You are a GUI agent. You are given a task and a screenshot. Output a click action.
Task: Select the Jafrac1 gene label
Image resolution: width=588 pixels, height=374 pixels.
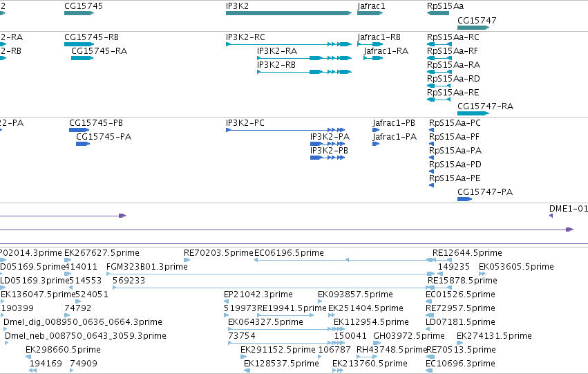coord(371,6)
